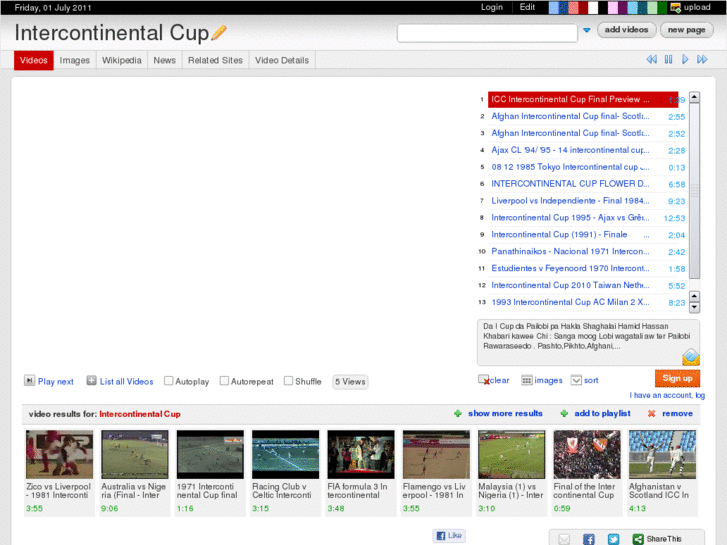
Task: Toggle the Autorepeat checkbox
Action: tap(224, 381)
